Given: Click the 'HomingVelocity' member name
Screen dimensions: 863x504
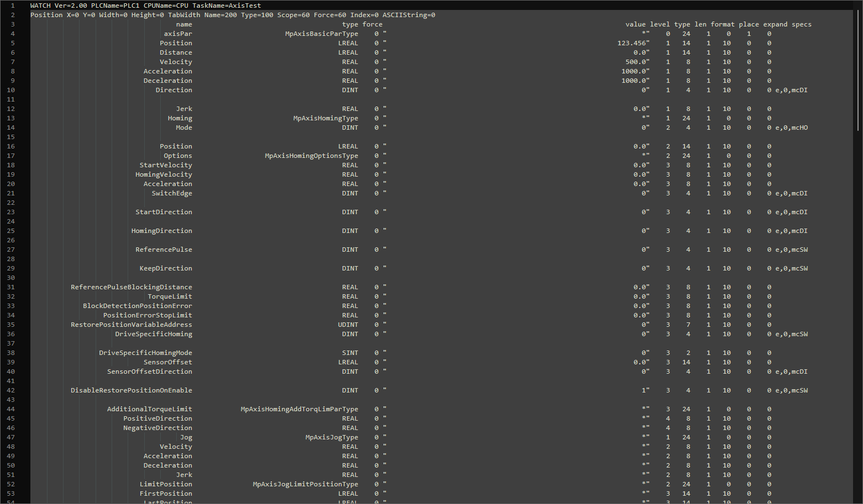Looking at the screenshot, I should 164,174.
